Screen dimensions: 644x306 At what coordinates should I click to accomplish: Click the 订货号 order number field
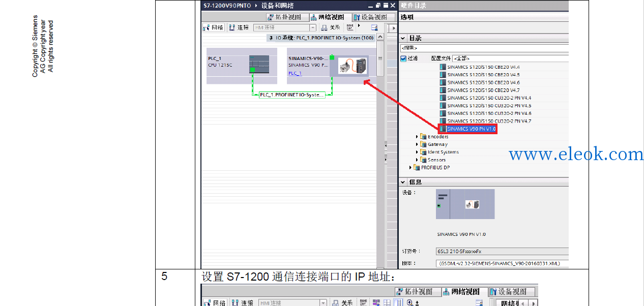click(x=502, y=251)
